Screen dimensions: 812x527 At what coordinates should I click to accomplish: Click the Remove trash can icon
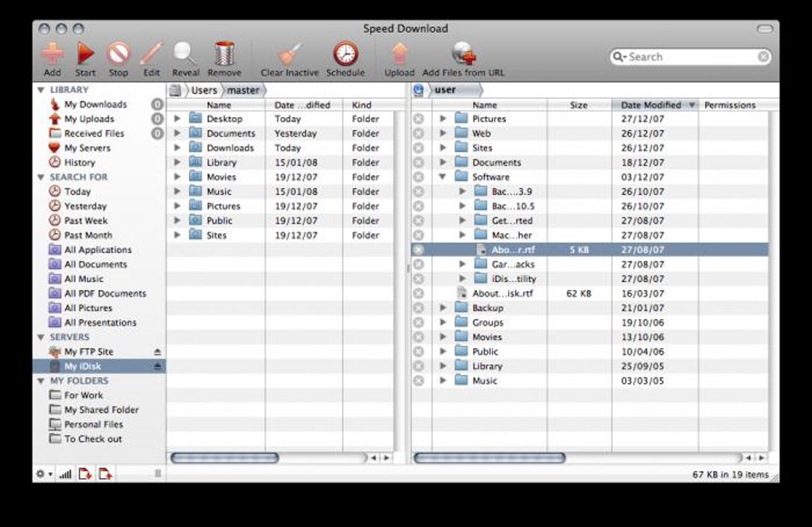coord(224,54)
